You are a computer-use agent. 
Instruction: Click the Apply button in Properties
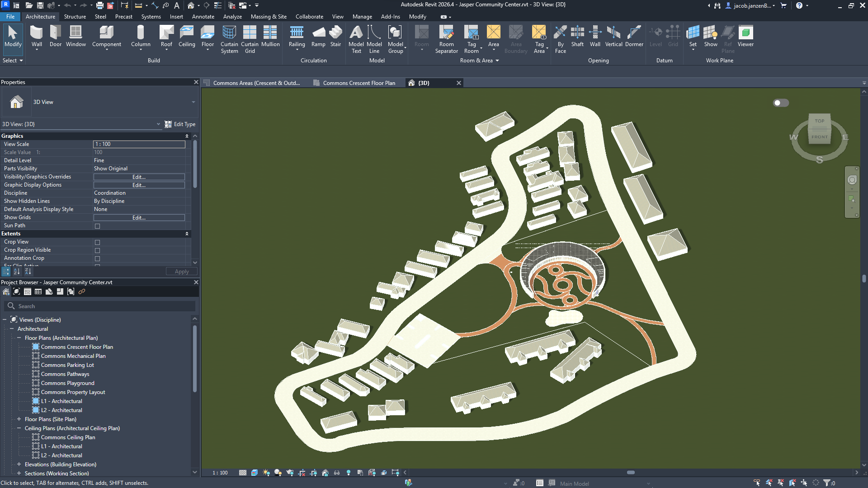tap(182, 272)
